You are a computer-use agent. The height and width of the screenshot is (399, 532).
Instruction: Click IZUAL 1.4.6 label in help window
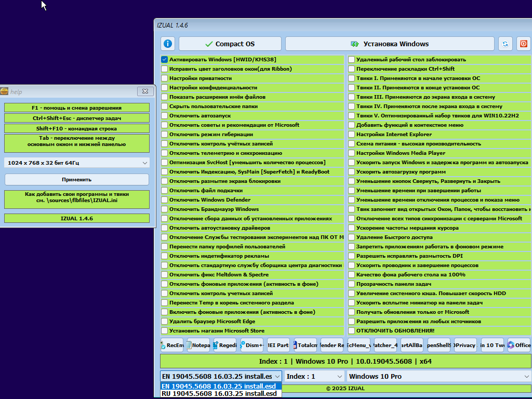77,218
